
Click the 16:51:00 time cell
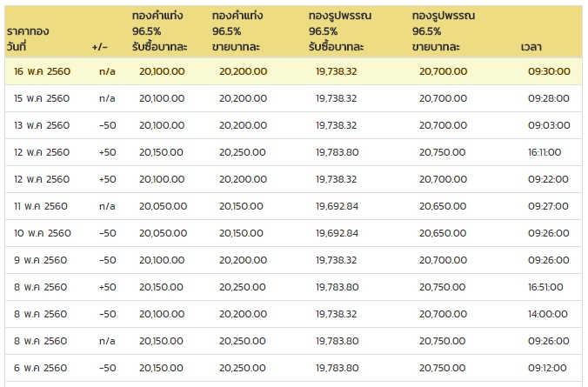(x=545, y=287)
